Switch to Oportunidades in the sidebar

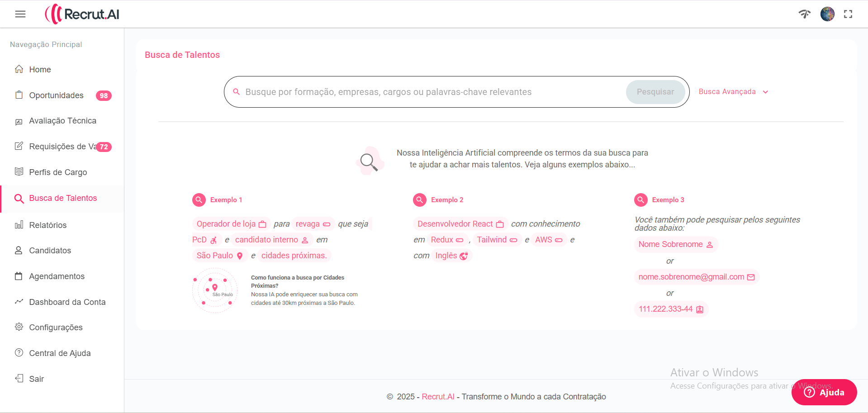click(x=56, y=95)
